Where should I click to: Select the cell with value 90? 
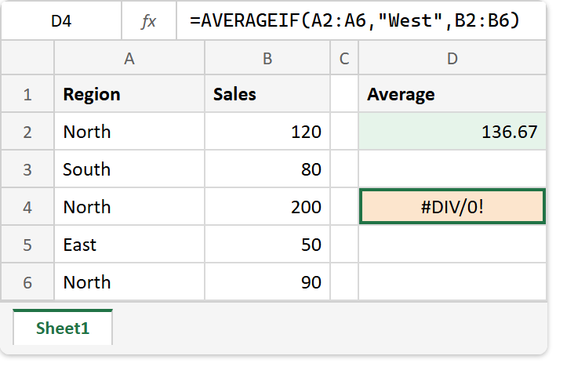pyautogui.click(x=267, y=282)
